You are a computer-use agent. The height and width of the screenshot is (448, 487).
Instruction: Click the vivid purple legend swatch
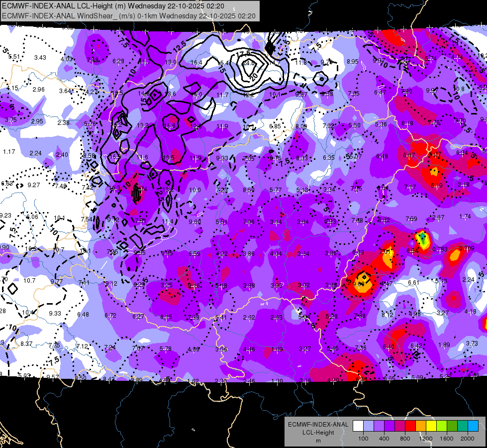390,426
